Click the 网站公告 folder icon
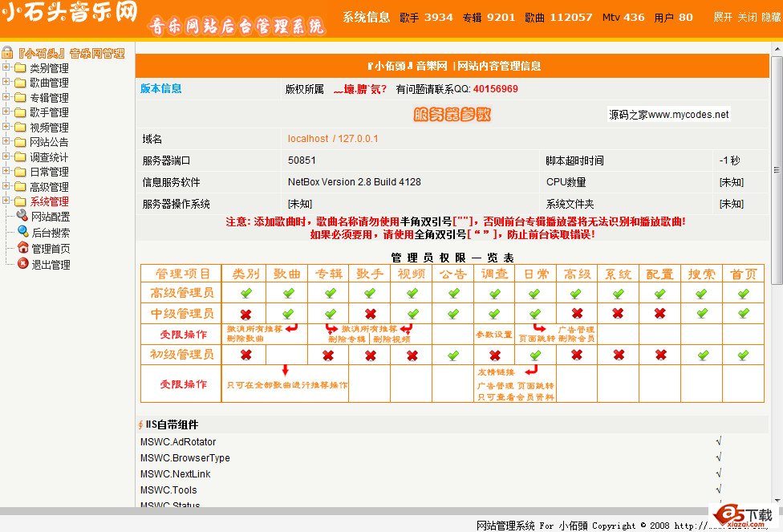The width and height of the screenshot is (783, 532). (20, 142)
